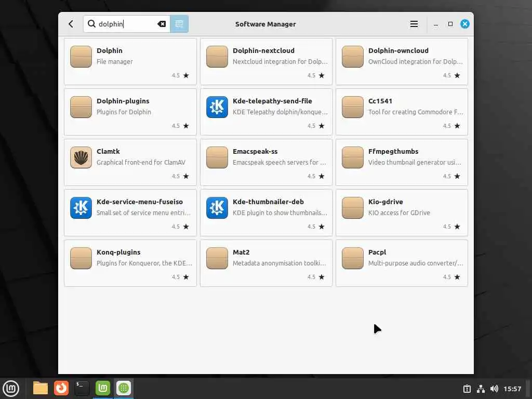Select 'Video thumbnail generator usi...' description
The height and width of the screenshot is (399, 532).
tap(415, 162)
